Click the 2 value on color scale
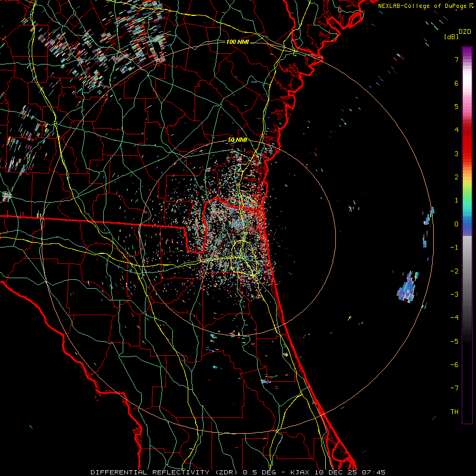 point(456,177)
